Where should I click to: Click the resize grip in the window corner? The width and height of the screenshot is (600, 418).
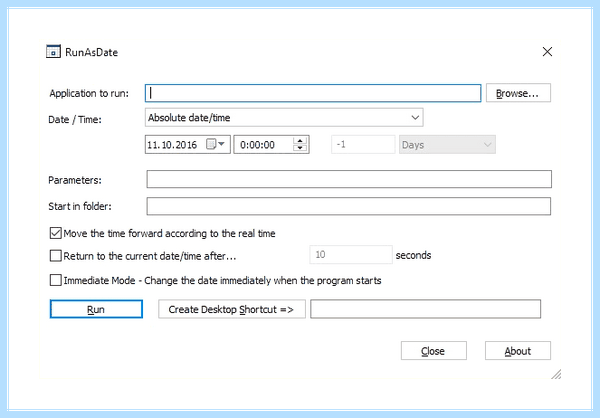coord(556,374)
